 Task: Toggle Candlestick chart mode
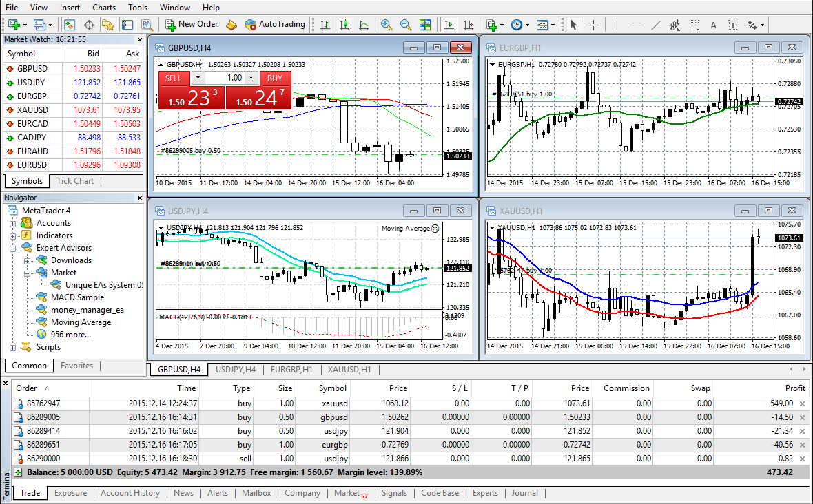pos(344,25)
